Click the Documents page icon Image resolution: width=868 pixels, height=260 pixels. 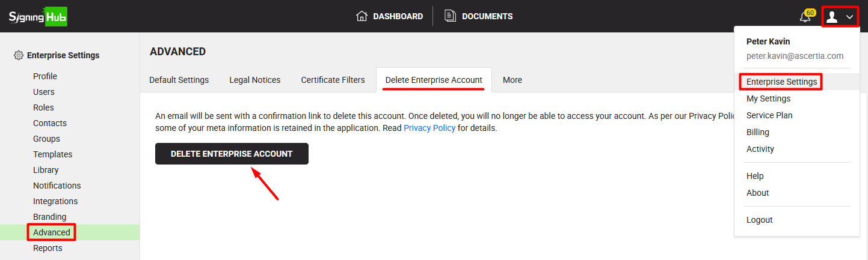pos(449,16)
